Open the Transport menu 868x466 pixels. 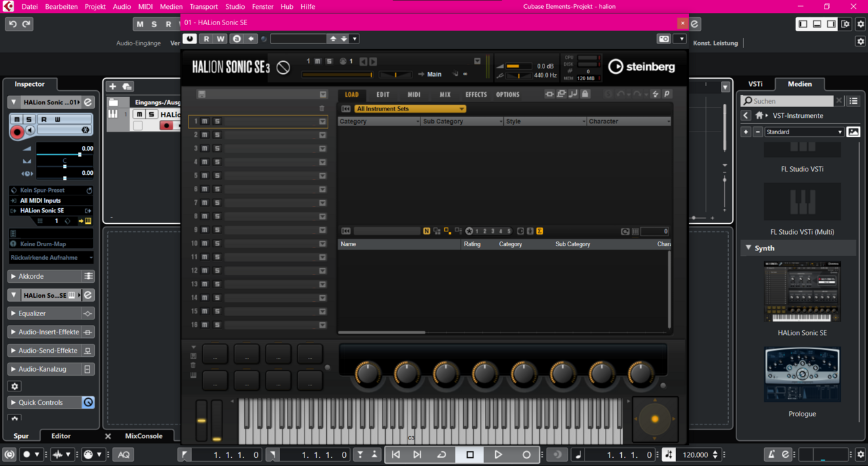pos(203,6)
